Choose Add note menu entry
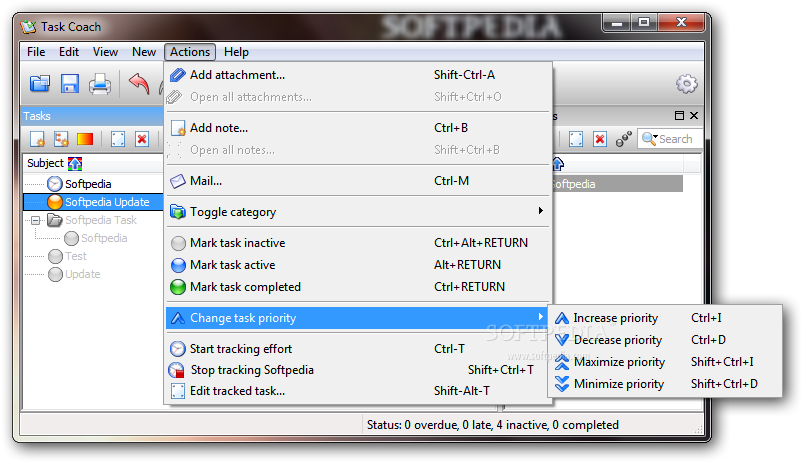Screen dimensions: 803x463 (x=358, y=128)
